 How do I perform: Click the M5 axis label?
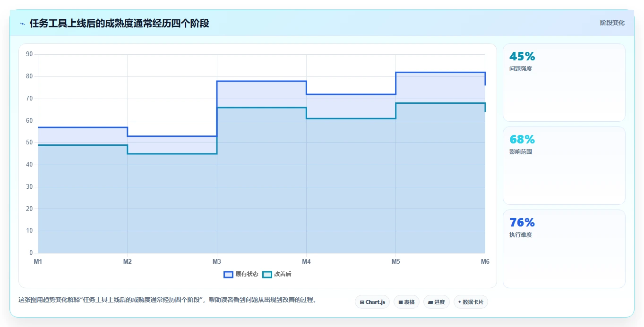395,261
